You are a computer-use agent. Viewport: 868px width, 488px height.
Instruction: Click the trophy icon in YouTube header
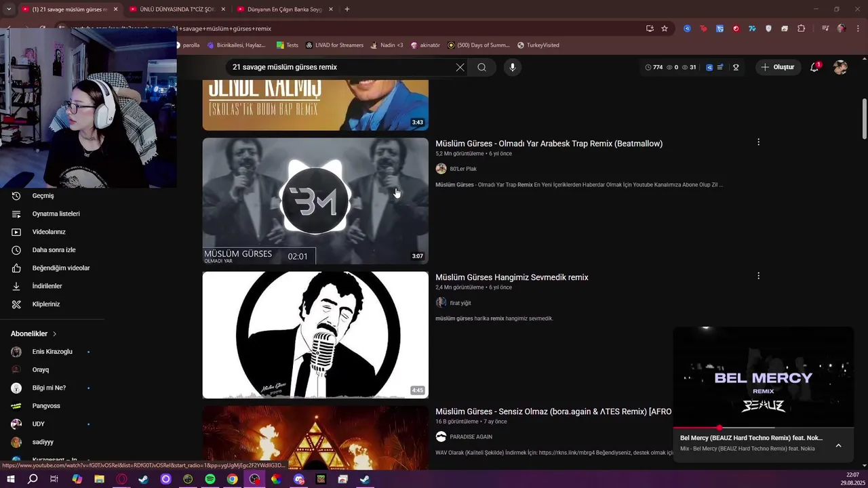click(x=736, y=67)
